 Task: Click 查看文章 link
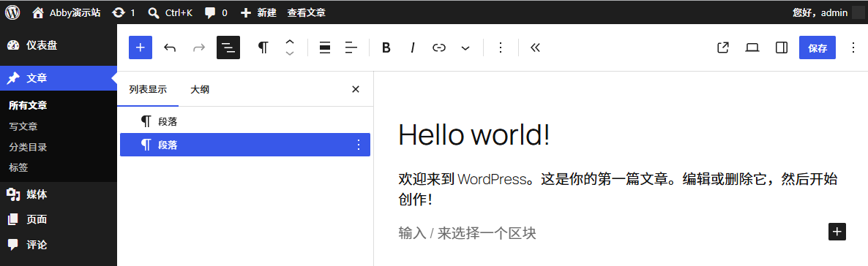[306, 12]
